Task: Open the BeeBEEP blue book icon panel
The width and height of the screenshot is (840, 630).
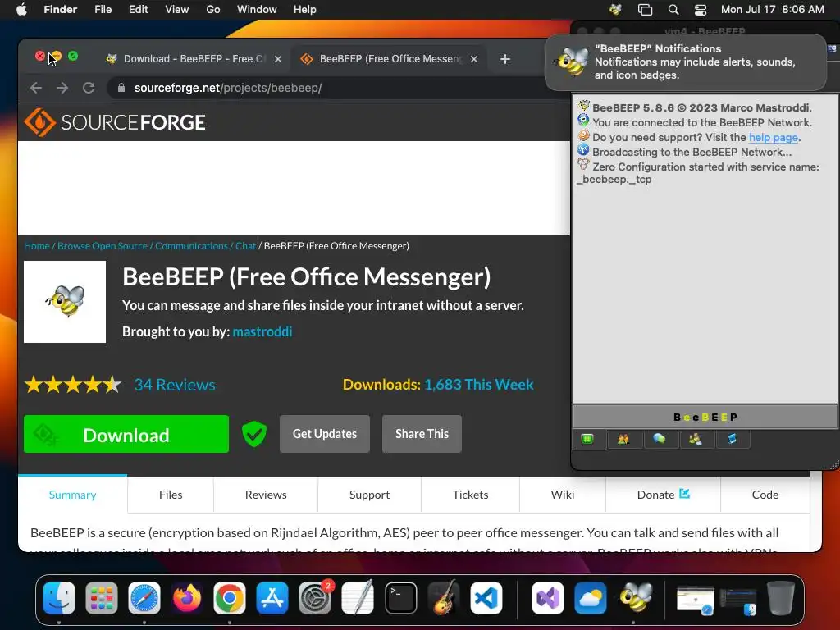Action: 732,440
